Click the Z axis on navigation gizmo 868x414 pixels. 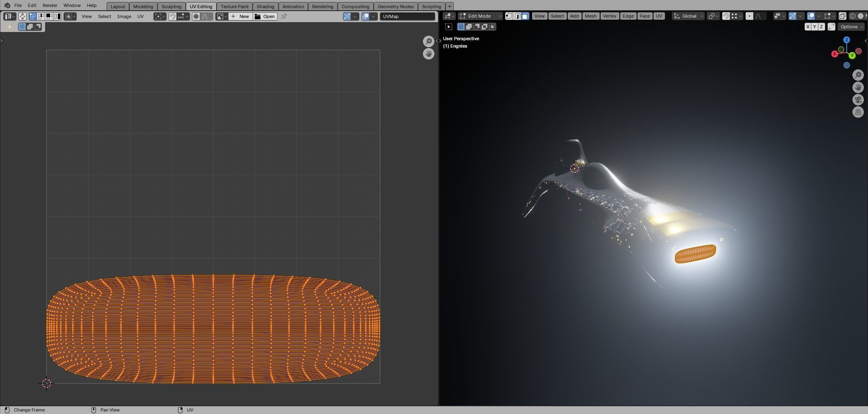(x=847, y=40)
